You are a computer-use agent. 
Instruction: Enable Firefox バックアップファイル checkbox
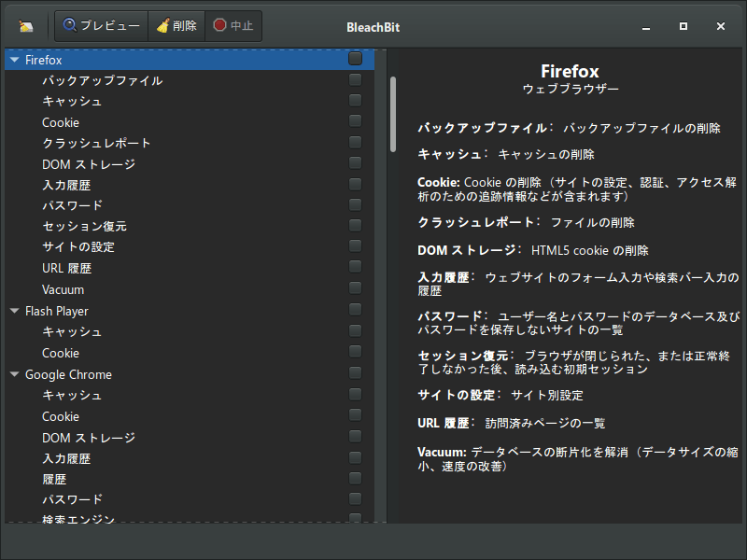pos(355,79)
